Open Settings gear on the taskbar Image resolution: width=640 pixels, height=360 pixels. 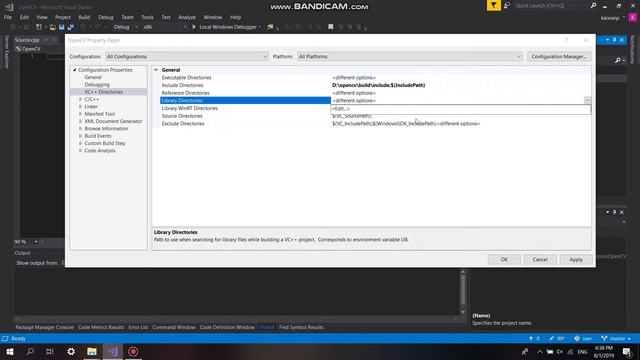pos(71,351)
